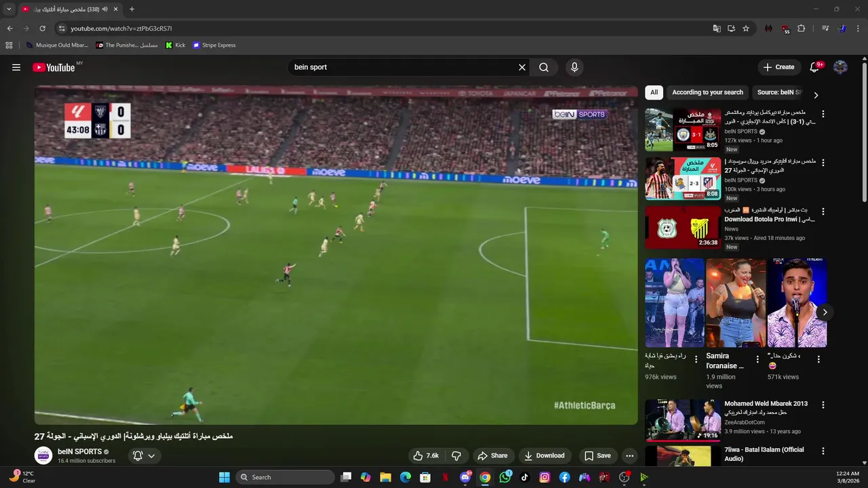Click the address bar URL
The image size is (868, 488).
coord(121,28)
